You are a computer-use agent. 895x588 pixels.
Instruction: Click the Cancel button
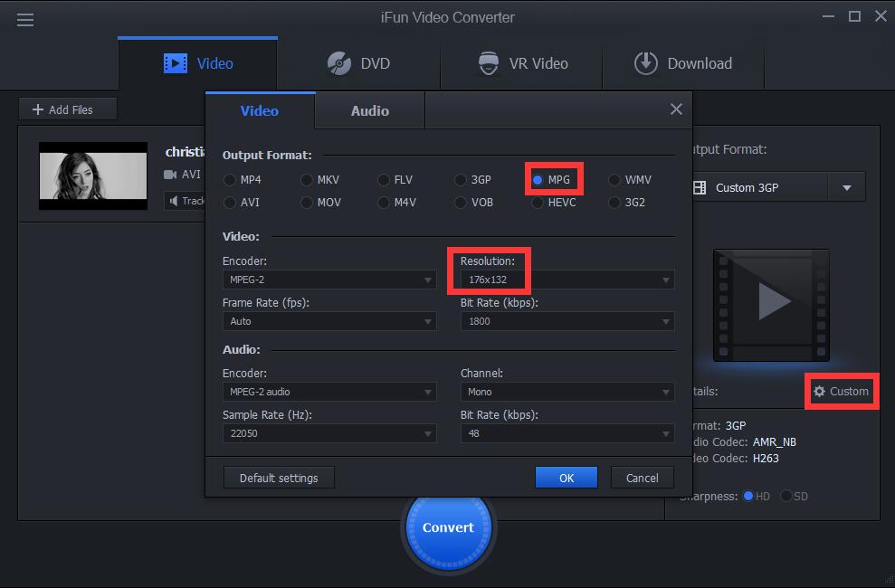click(x=643, y=478)
